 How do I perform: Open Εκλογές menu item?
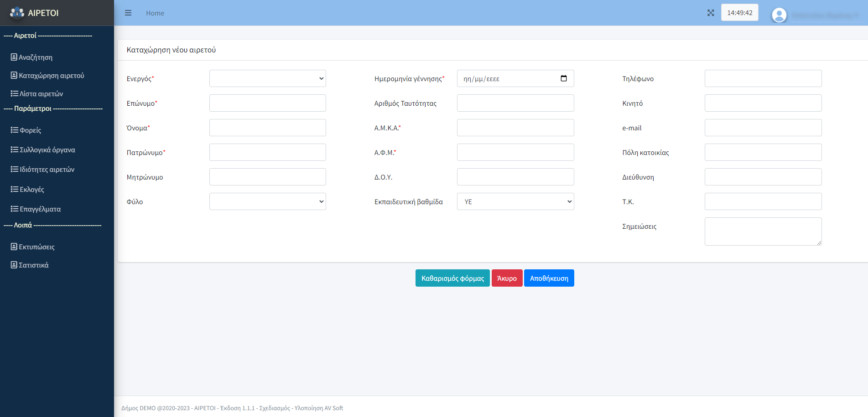click(32, 190)
